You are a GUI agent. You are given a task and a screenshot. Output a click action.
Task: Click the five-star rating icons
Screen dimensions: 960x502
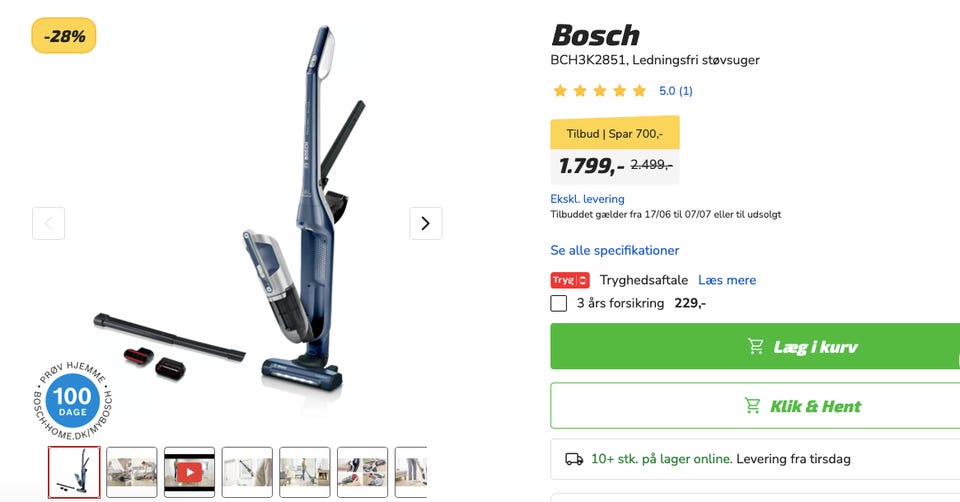(x=599, y=91)
